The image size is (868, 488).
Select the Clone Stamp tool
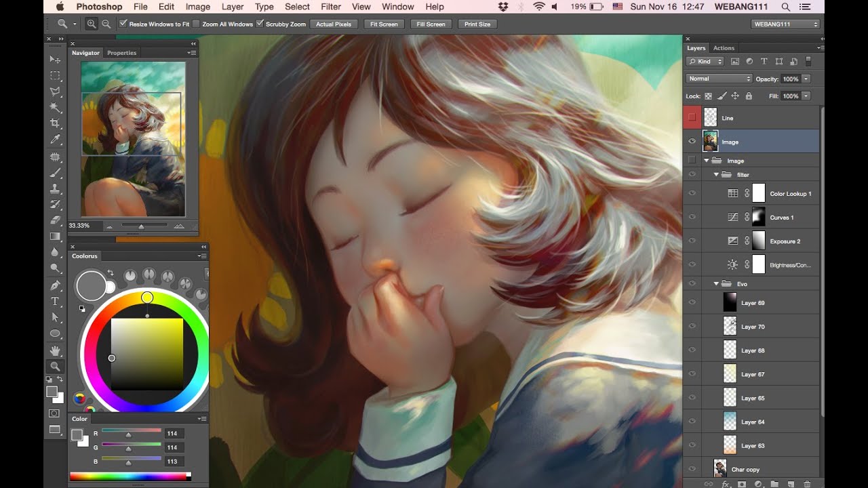click(55, 188)
